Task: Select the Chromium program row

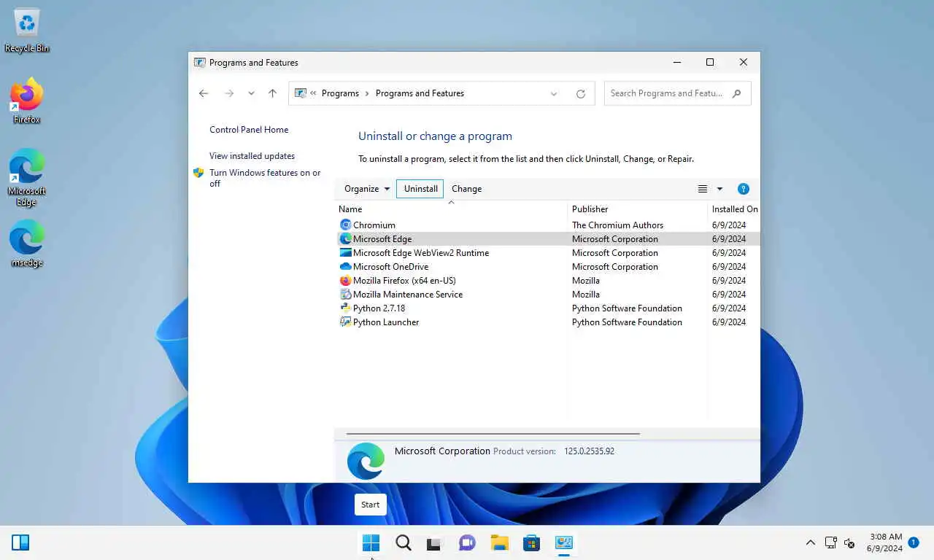Action: point(547,225)
